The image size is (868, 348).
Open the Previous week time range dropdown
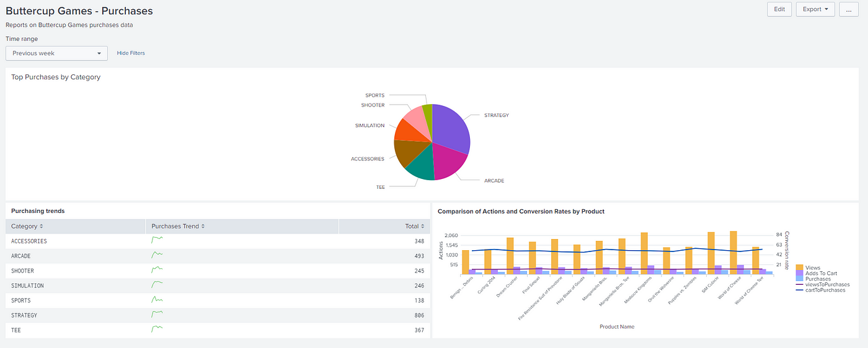point(56,53)
